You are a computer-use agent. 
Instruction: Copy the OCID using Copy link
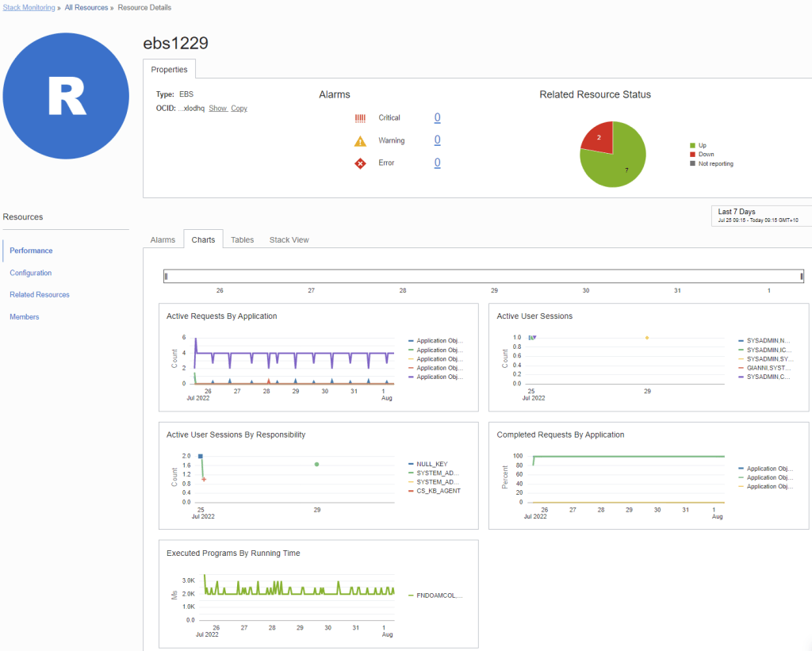pyautogui.click(x=239, y=109)
